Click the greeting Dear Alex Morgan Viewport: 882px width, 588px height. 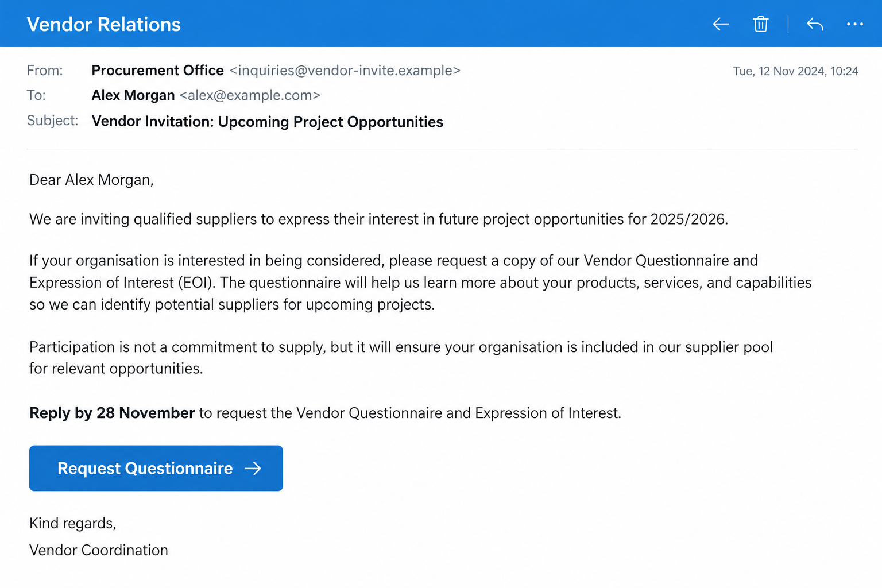(91, 180)
